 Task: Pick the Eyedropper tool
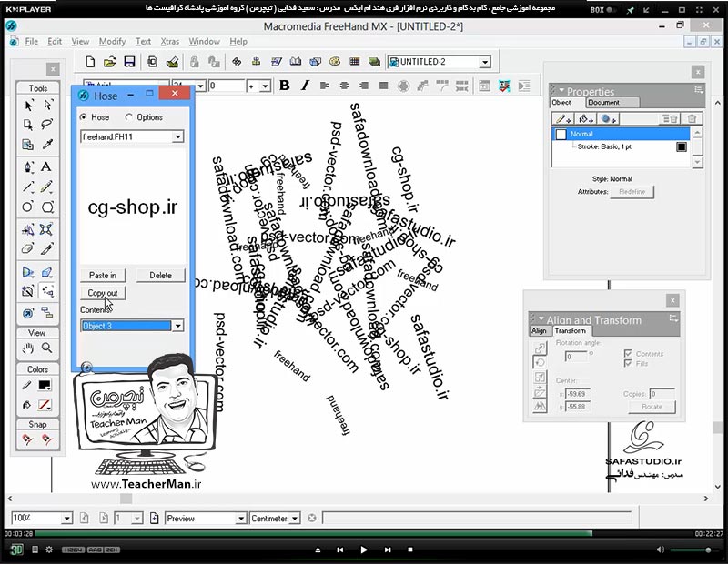47,145
